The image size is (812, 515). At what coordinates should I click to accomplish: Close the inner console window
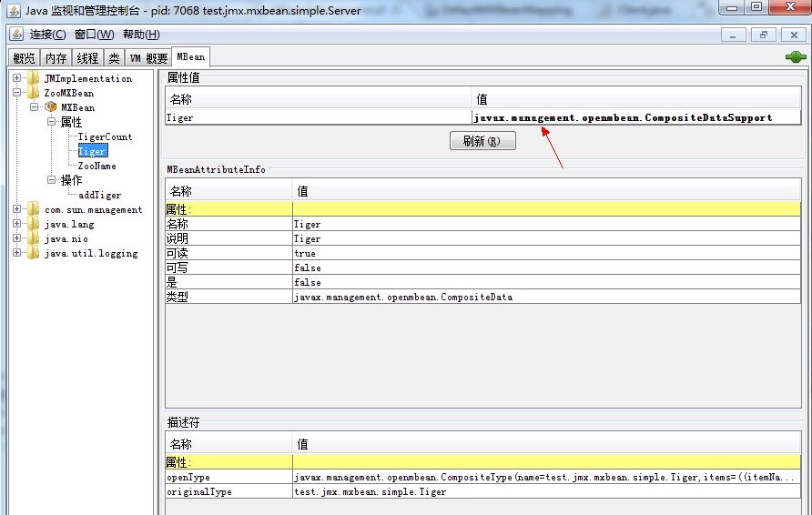pos(794,35)
